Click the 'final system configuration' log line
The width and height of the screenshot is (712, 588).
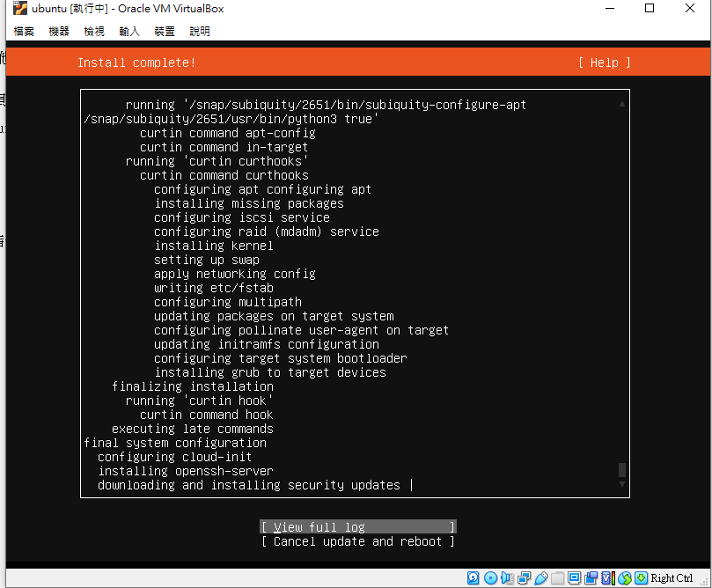(x=175, y=443)
